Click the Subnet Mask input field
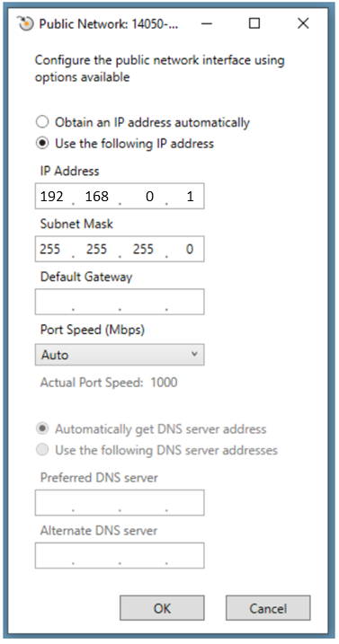339x644 pixels. coord(120,249)
